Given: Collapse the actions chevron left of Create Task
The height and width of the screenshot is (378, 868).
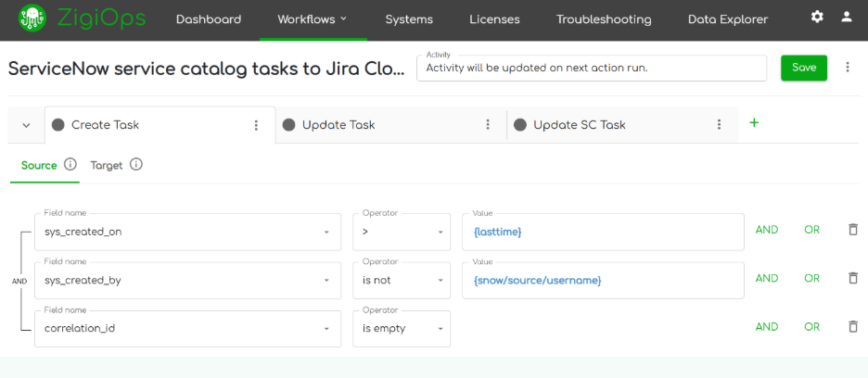Looking at the screenshot, I should pyautogui.click(x=26, y=125).
